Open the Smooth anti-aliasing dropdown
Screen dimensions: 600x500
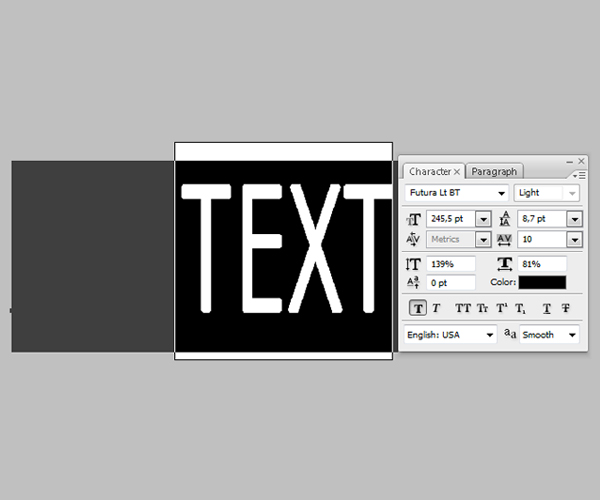coord(549,335)
